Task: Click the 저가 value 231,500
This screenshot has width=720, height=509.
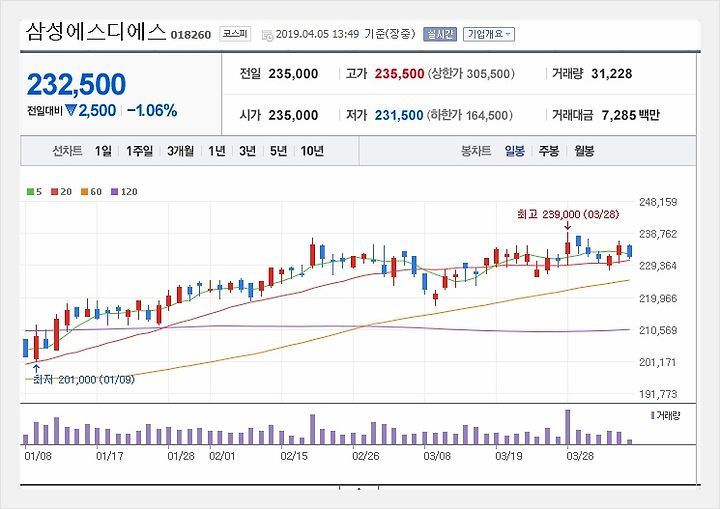Action: 399,115
